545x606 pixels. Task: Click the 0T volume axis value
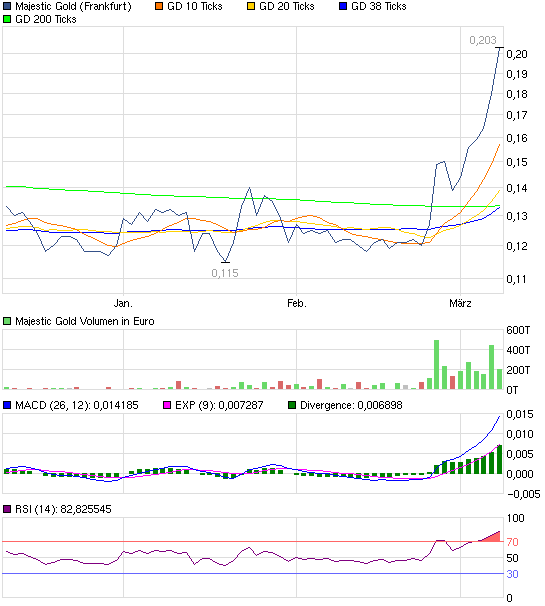click(512, 390)
